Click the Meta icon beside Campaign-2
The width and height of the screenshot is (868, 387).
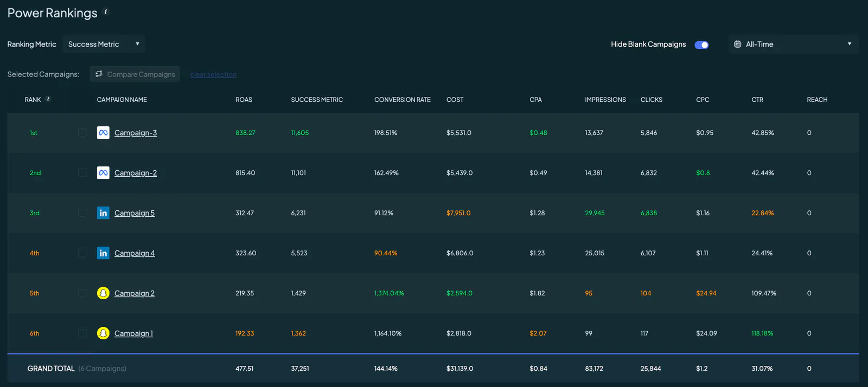click(x=103, y=173)
